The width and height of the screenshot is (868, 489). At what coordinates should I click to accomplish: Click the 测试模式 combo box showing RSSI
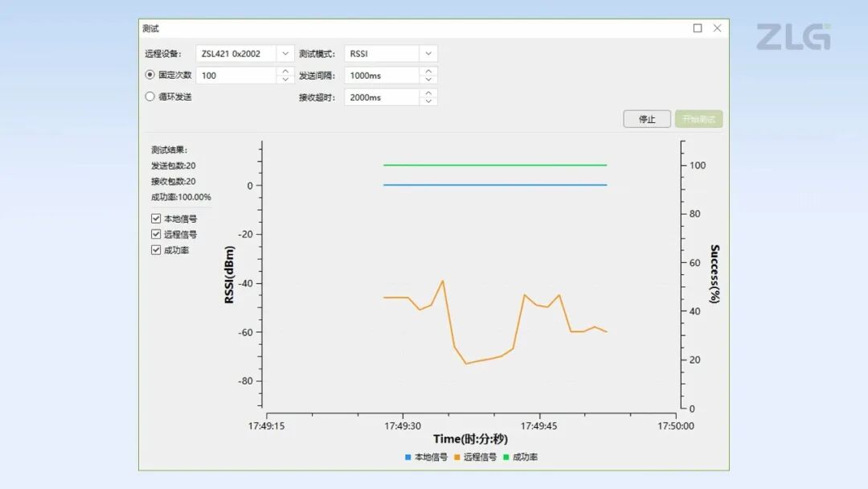click(x=391, y=54)
